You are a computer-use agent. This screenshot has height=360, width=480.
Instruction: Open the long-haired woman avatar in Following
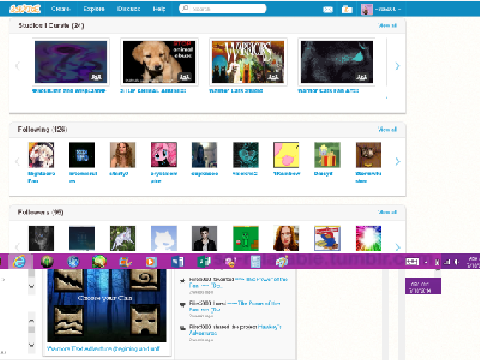tap(123, 155)
